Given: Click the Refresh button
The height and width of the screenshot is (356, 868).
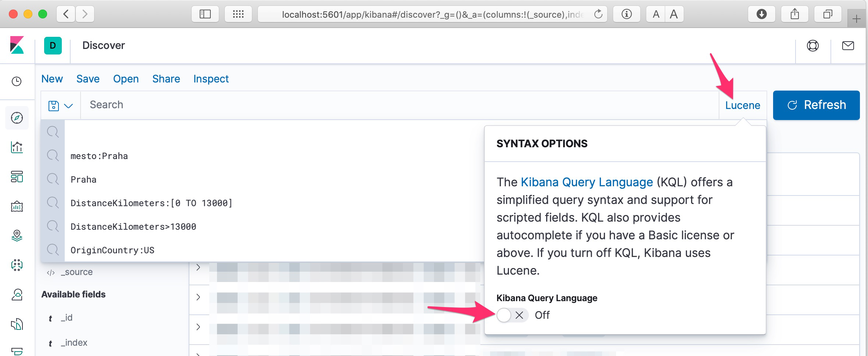Looking at the screenshot, I should point(816,105).
